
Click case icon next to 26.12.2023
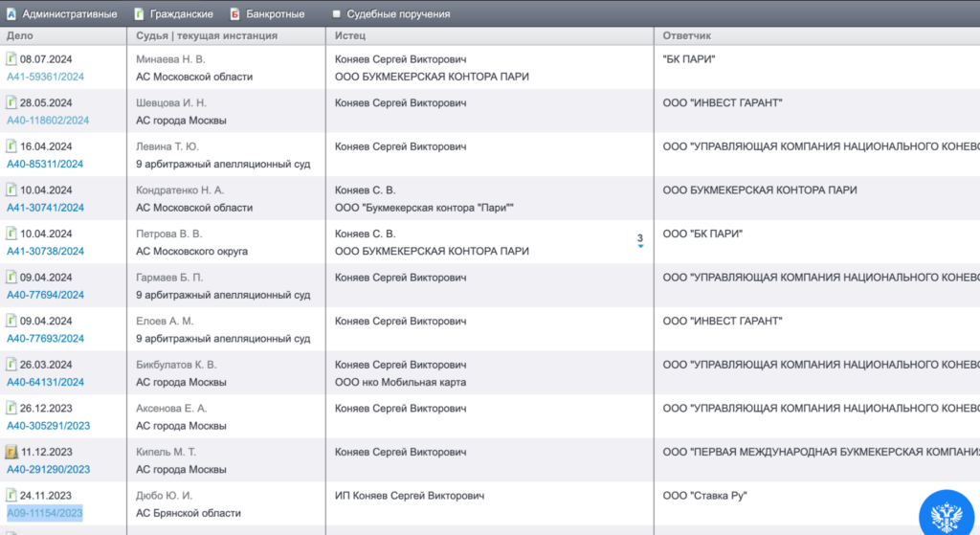(11, 408)
